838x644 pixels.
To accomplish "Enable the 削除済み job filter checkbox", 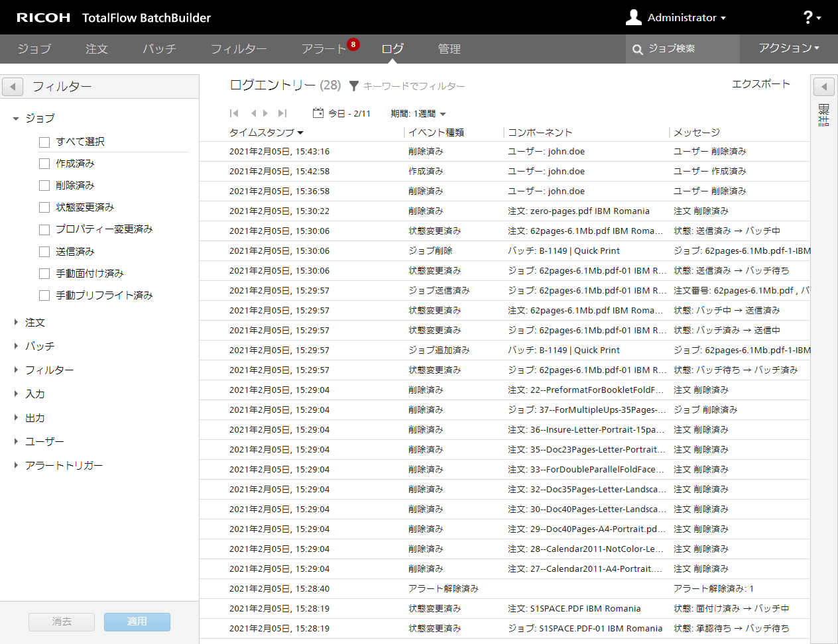I will point(44,186).
